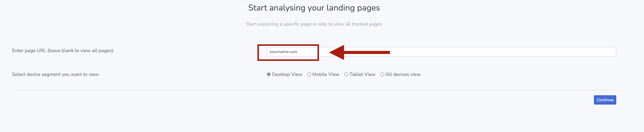Click the "All devices view" label text
Screen dimensions: 644x132
(403, 74)
